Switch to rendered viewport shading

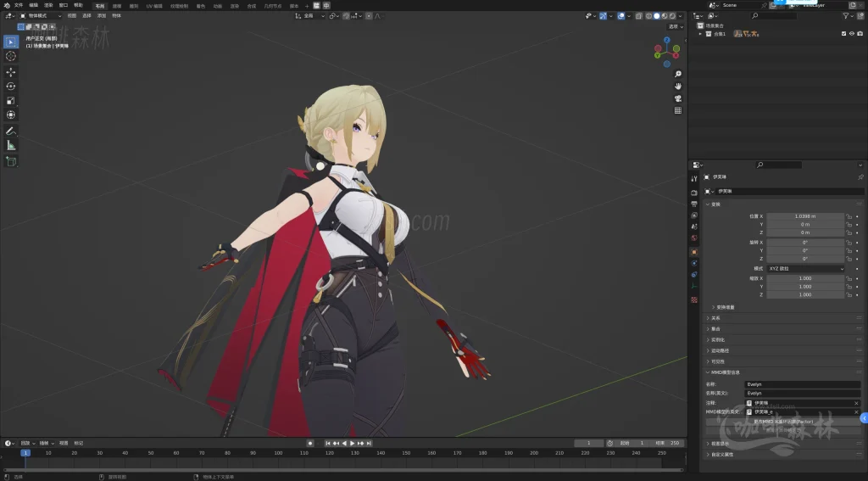[672, 16]
